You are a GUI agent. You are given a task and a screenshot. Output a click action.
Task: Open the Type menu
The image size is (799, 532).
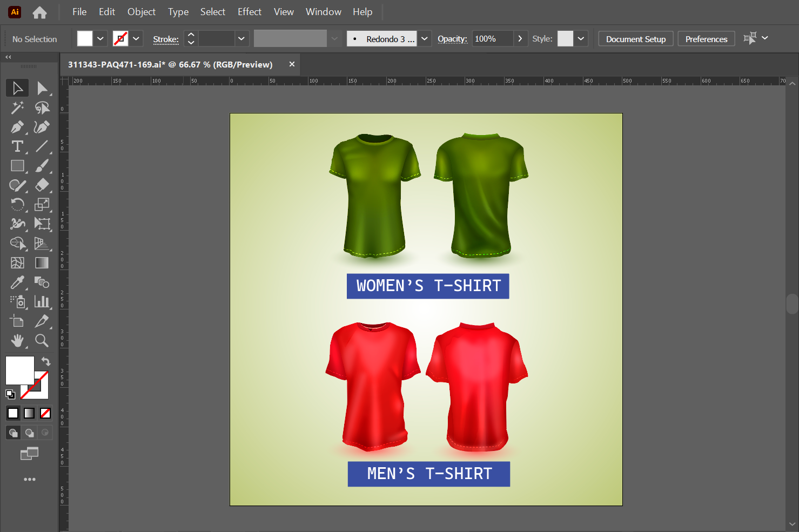178,12
